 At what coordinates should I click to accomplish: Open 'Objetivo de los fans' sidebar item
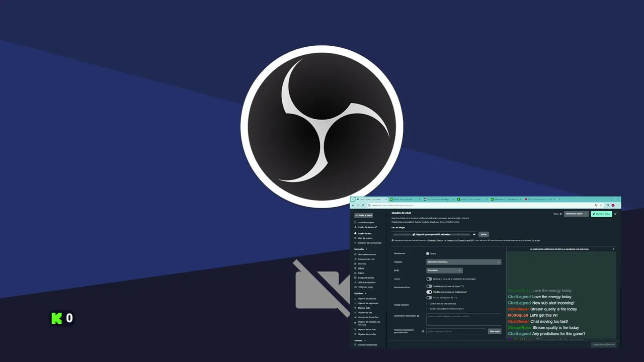click(365, 329)
